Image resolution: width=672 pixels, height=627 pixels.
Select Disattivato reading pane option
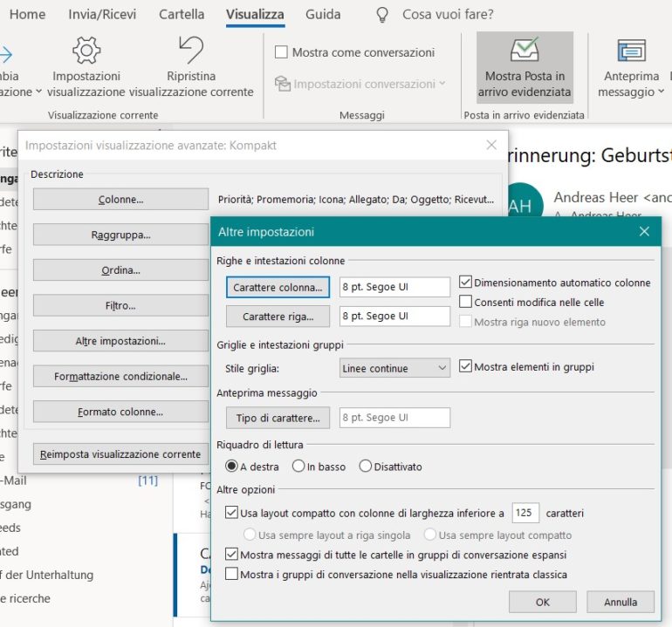(366, 466)
